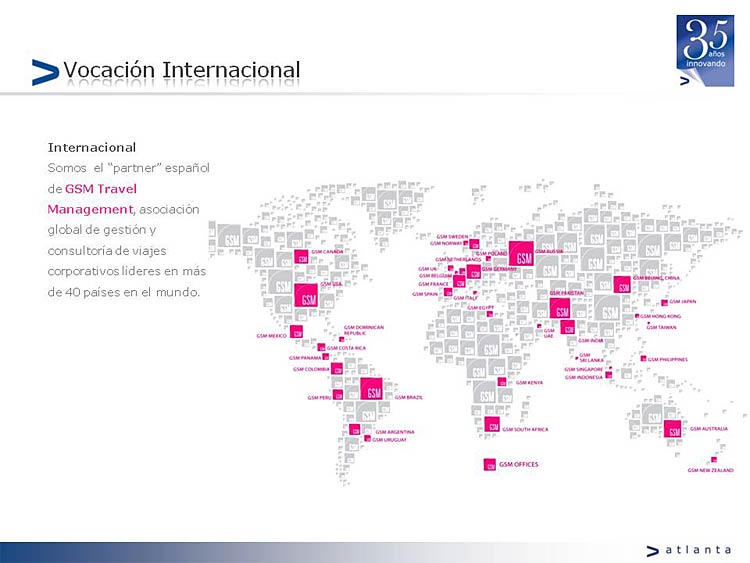Select the pink GSM South Africa square
The height and width of the screenshot is (563, 750).
tap(492, 424)
